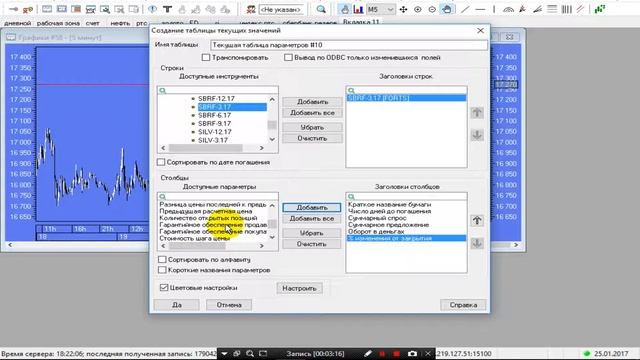Click the Настроить button
This screenshot has height=360, width=640.
tap(299, 288)
